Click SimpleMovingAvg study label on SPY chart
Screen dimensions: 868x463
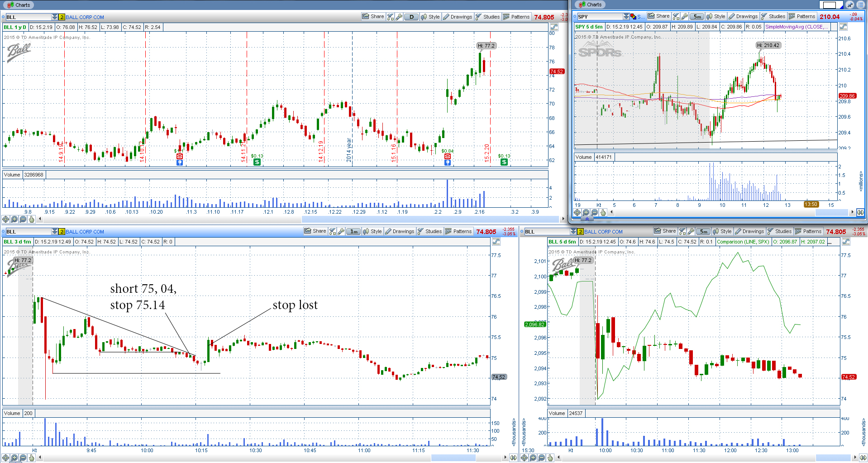797,27
